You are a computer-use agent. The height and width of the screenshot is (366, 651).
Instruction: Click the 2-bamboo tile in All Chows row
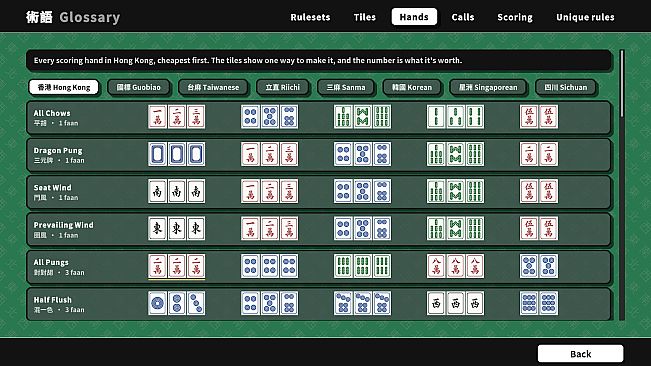tap(436, 117)
